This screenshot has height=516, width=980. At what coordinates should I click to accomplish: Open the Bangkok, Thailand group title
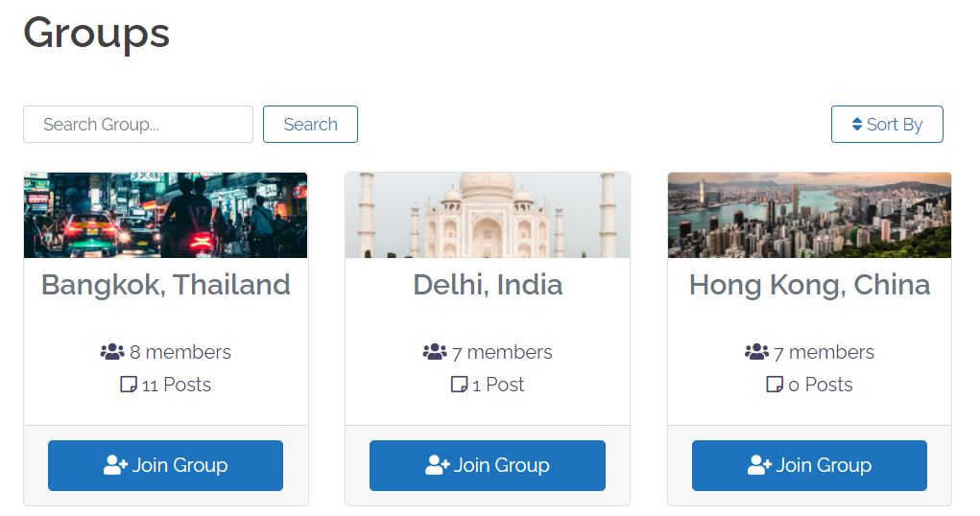point(166,285)
